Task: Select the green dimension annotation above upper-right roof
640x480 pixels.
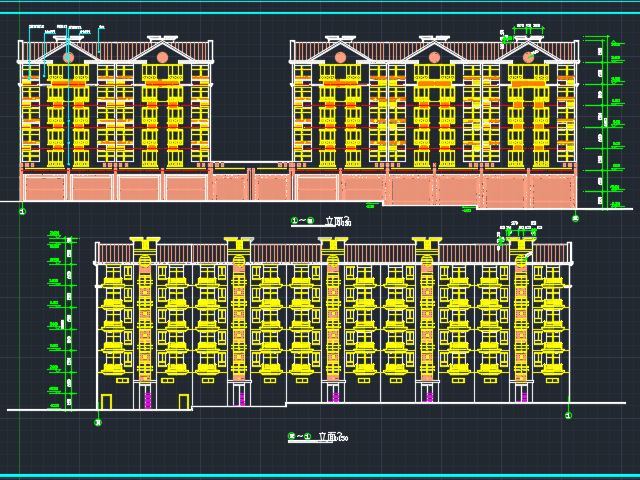Action: (x=527, y=30)
